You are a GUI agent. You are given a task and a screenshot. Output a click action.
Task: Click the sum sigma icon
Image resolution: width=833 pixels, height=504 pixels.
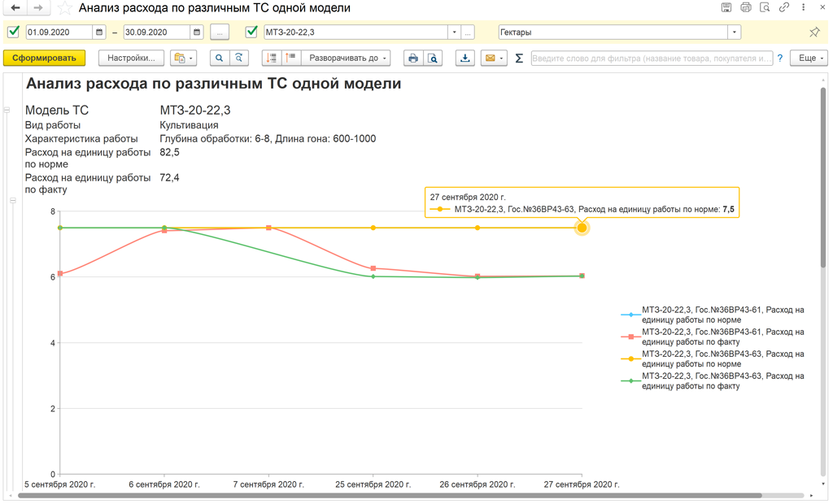coord(519,59)
